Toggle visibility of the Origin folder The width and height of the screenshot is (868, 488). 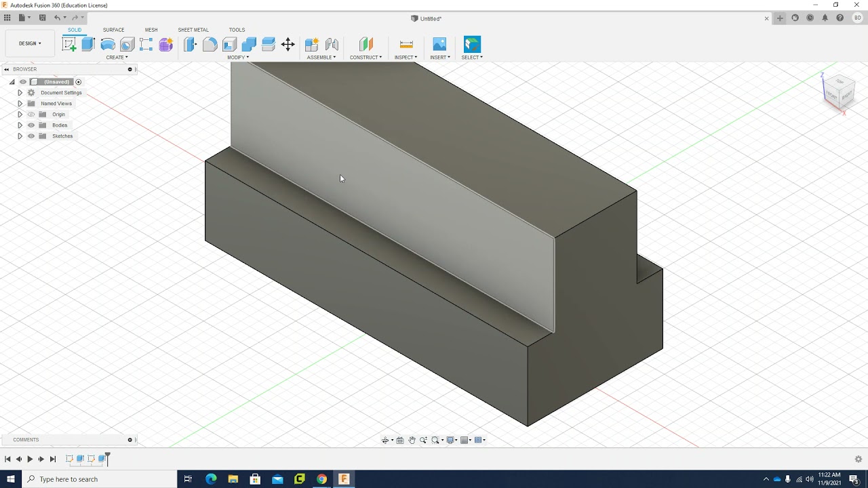click(31, 115)
